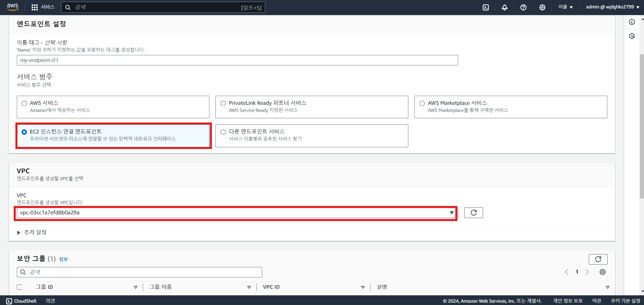Click 설명 column header

tap(382, 287)
